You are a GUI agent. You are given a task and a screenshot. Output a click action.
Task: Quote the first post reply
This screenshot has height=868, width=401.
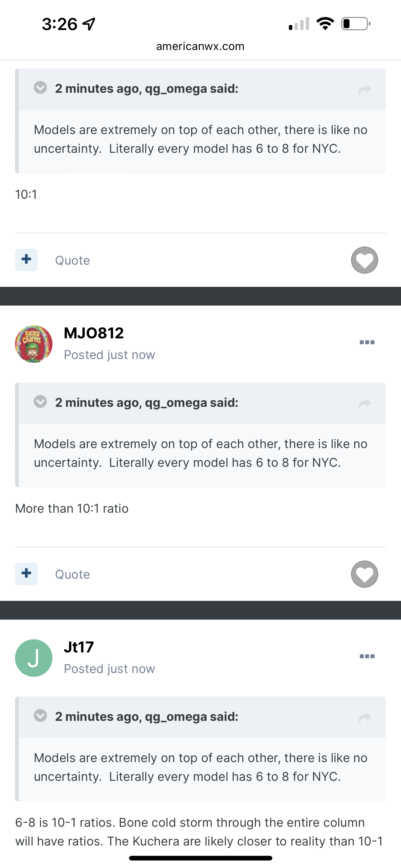[x=73, y=261]
